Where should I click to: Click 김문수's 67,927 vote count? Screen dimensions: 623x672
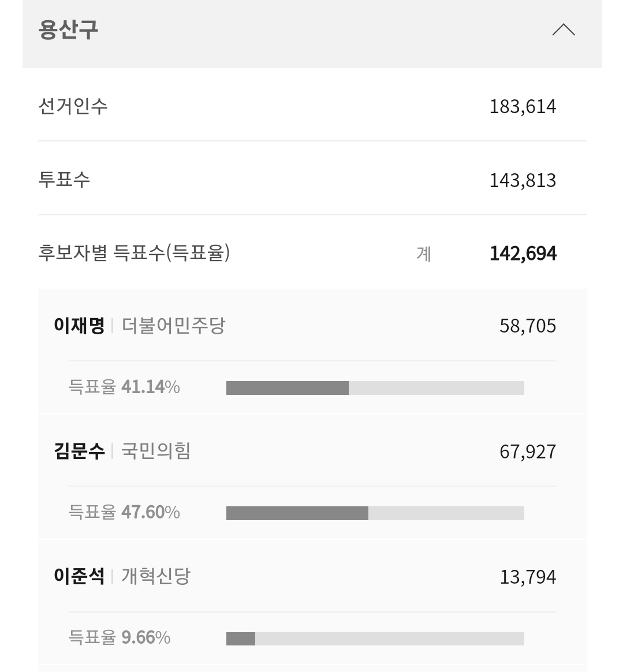[527, 452]
